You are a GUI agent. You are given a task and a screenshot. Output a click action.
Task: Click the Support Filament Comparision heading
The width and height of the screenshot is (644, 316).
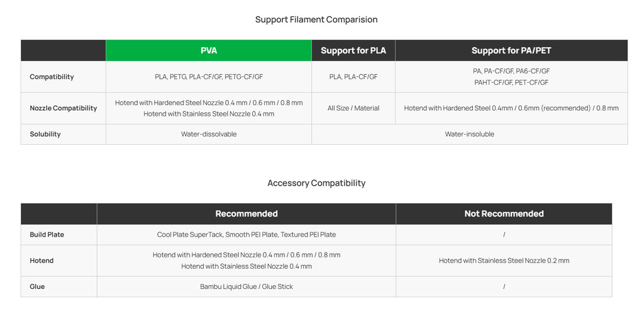coord(316,20)
